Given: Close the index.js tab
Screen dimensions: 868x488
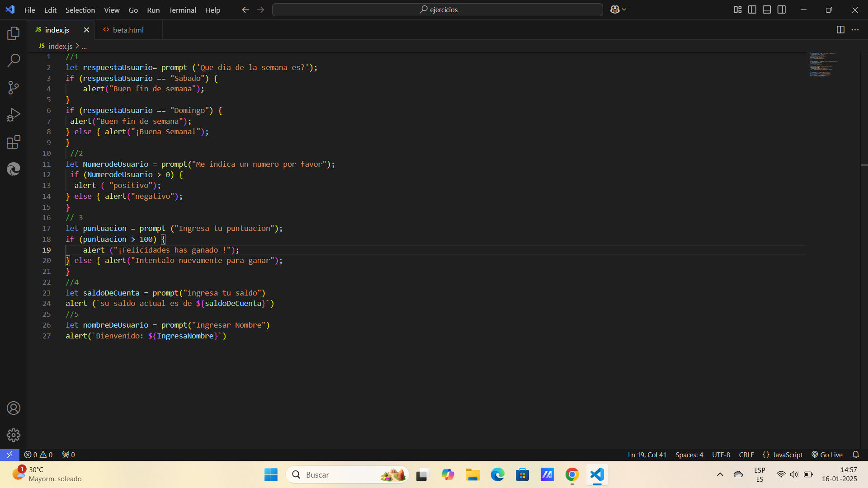Looking at the screenshot, I should (x=86, y=30).
